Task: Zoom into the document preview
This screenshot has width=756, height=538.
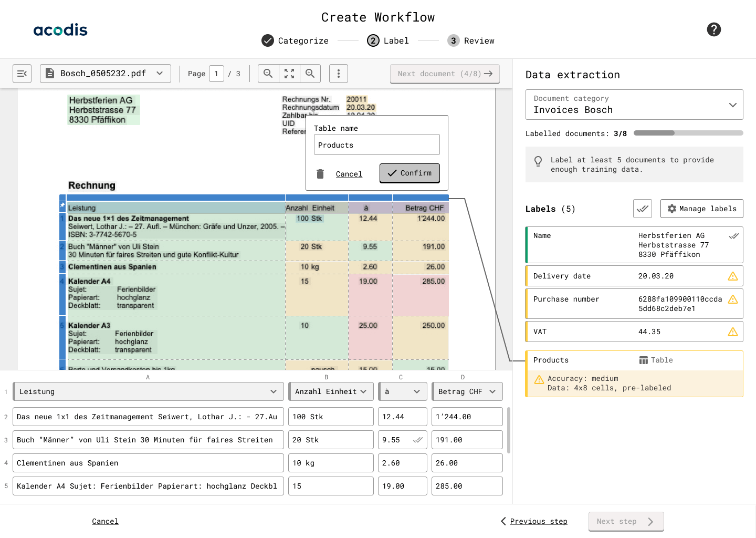Action: tap(310, 74)
